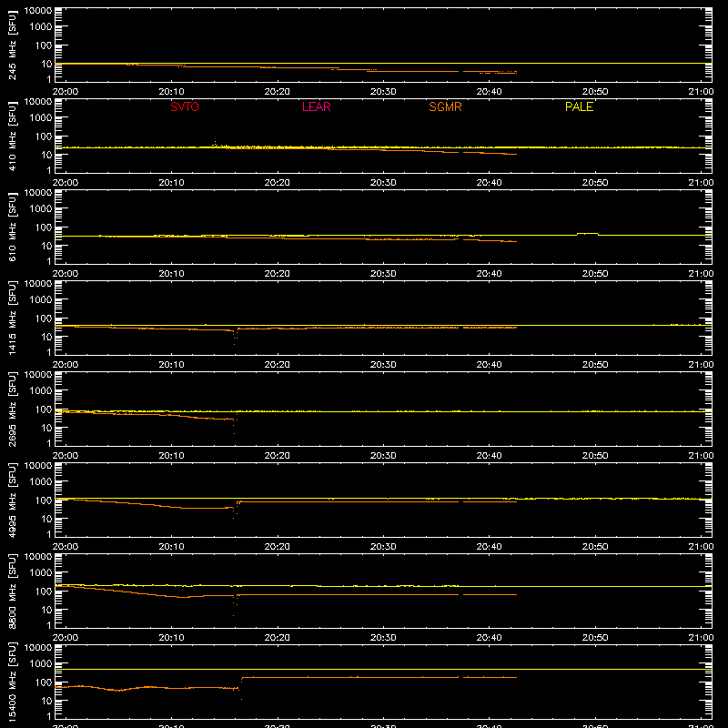Click the 10 y-tick of the 1415 MHz panel
Image resolution: width=728 pixels, height=728 pixels.
(x=46, y=337)
